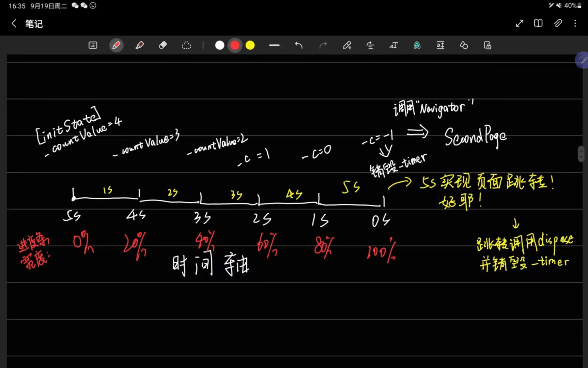Check battery 40% status indicator
The image size is (588, 368).
pyautogui.click(x=573, y=5)
